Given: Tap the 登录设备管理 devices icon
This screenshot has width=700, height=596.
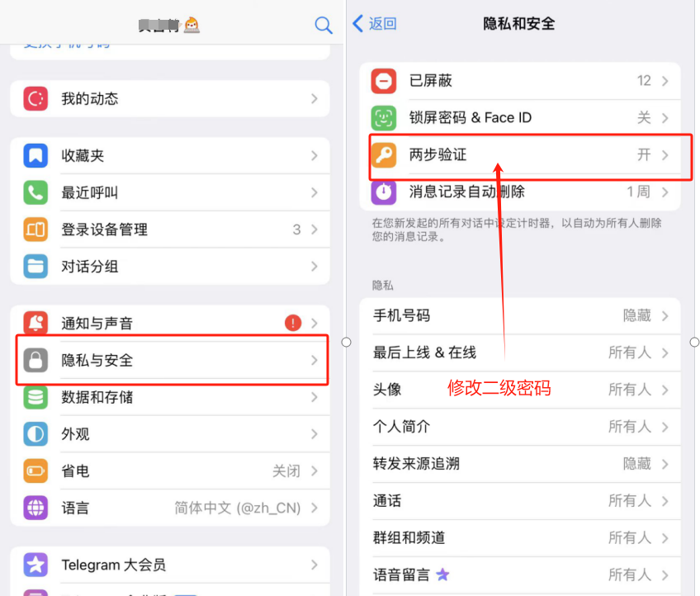Looking at the screenshot, I should coord(35,229).
